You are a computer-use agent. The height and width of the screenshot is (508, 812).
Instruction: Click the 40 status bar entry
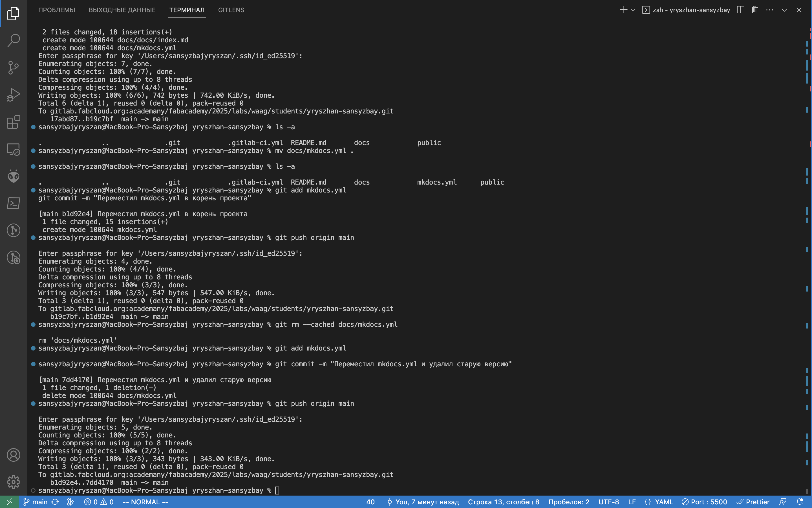coord(370,502)
